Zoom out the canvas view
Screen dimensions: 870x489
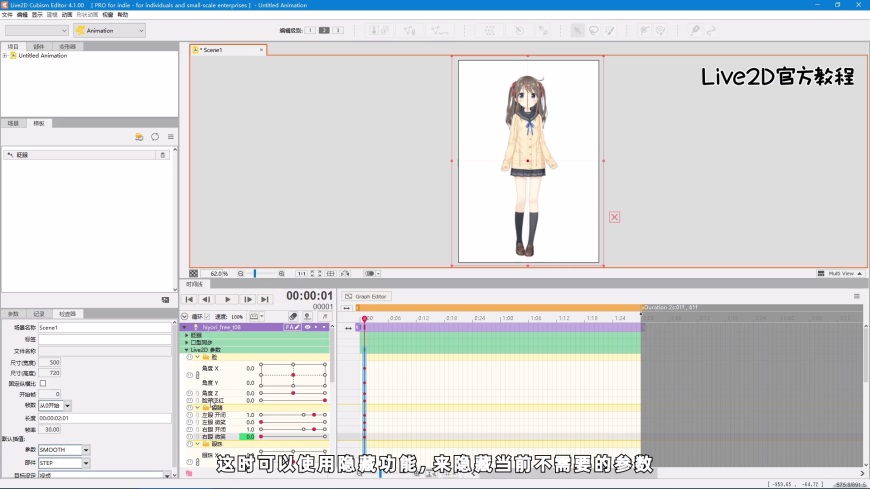(241, 274)
